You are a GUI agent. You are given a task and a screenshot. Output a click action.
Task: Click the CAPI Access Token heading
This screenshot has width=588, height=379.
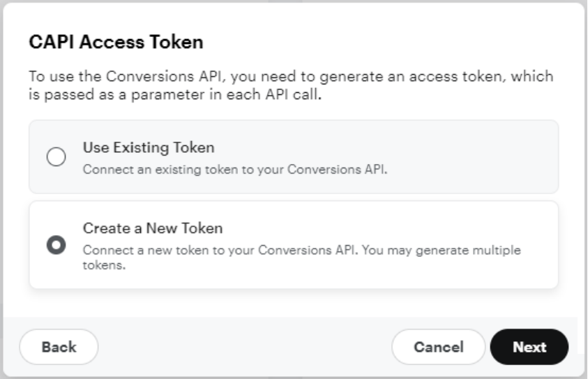click(116, 43)
